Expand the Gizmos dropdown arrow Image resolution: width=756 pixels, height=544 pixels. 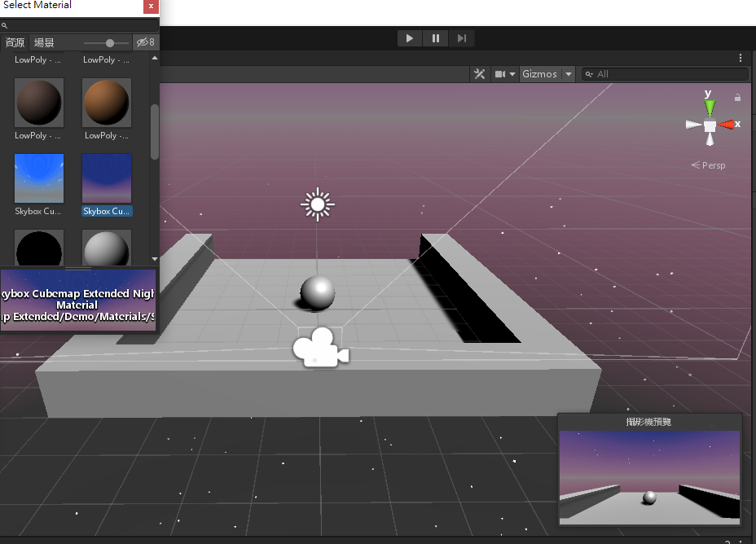[568, 74]
